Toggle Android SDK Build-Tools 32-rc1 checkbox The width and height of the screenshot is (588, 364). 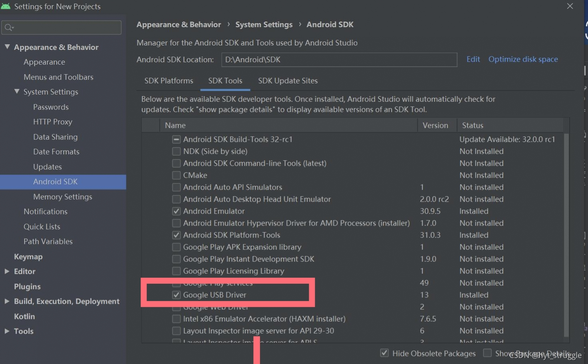176,139
